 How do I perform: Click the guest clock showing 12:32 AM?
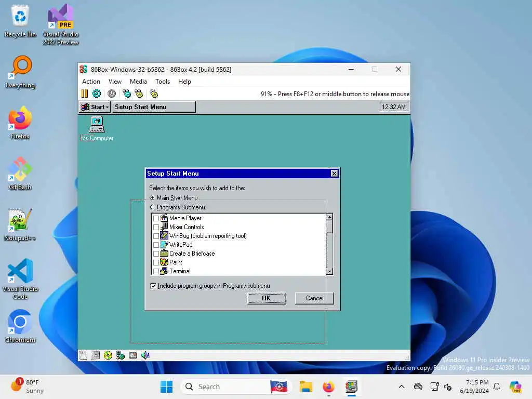pyautogui.click(x=394, y=107)
